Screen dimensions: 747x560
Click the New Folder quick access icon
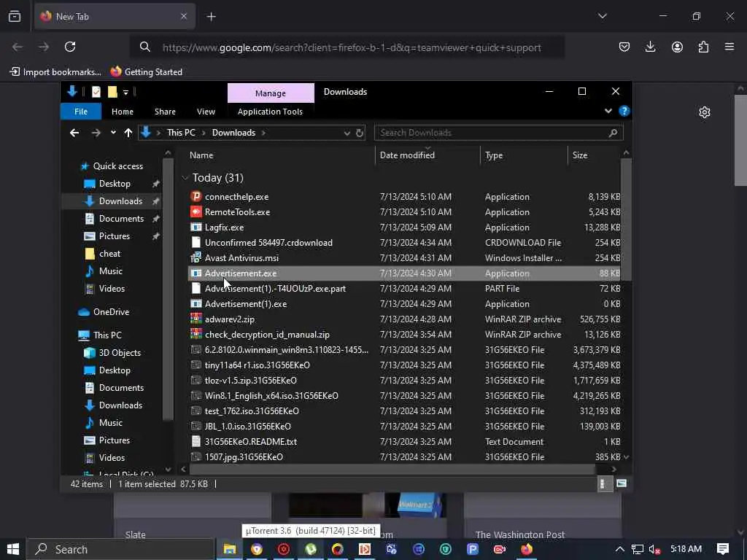(112, 91)
